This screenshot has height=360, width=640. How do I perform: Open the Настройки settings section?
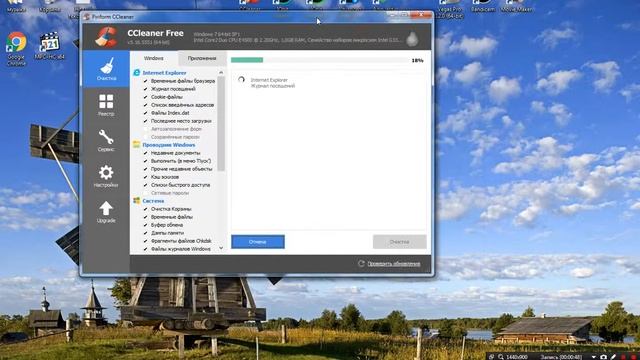click(x=106, y=176)
